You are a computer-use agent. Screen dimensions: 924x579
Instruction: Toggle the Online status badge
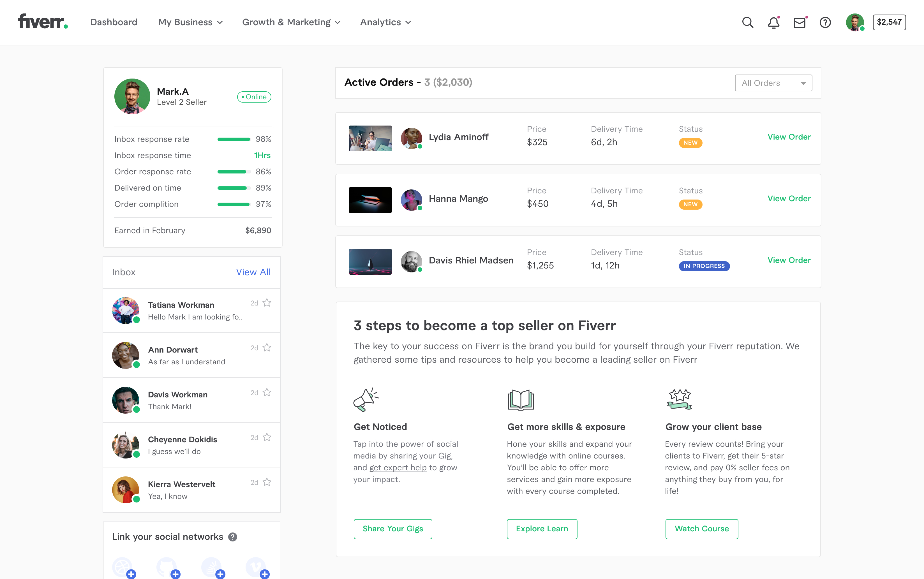click(x=254, y=97)
